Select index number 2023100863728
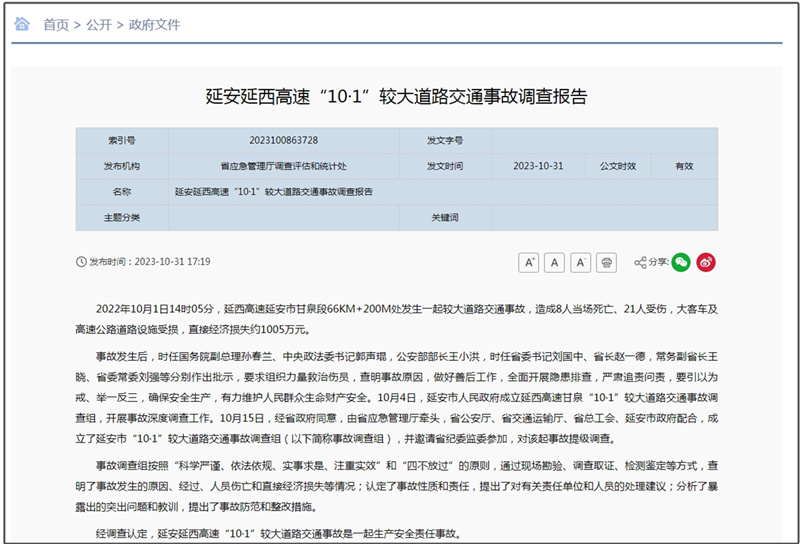The image size is (800, 544). pyautogui.click(x=284, y=140)
